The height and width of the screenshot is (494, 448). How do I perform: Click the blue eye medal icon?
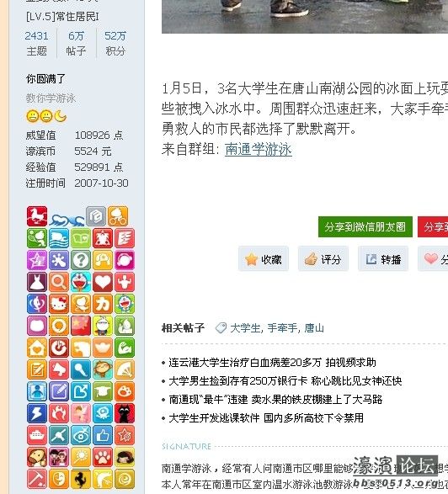tap(81, 435)
